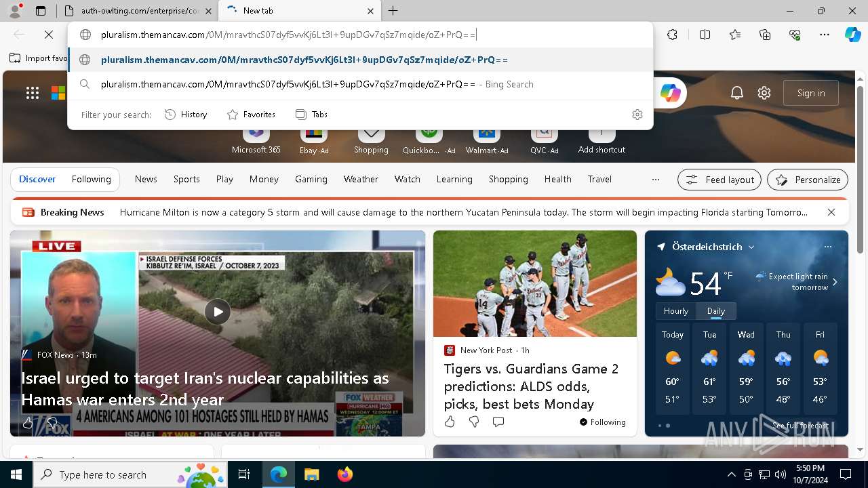Show hidden system tray icons
The image size is (868, 488).
point(731,474)
